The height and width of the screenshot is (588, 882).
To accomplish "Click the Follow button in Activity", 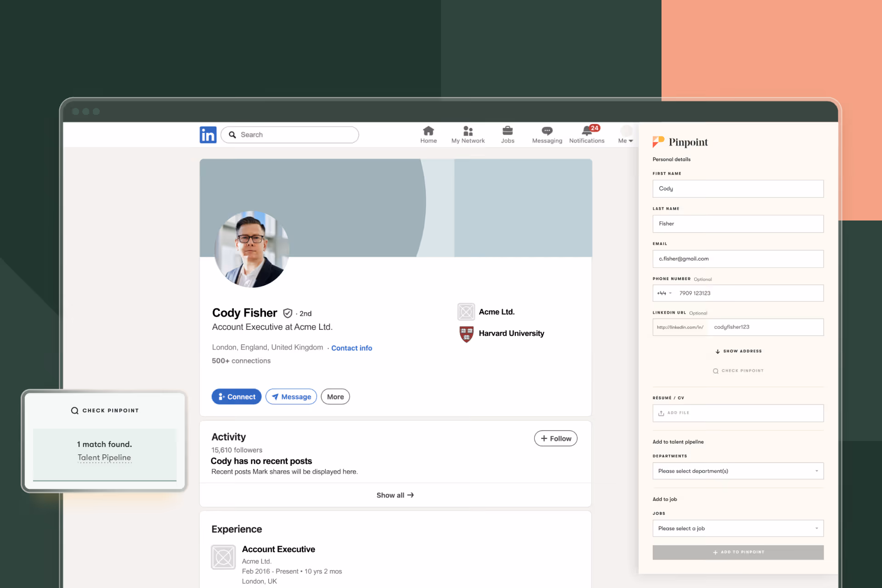I will pos(556,439).
